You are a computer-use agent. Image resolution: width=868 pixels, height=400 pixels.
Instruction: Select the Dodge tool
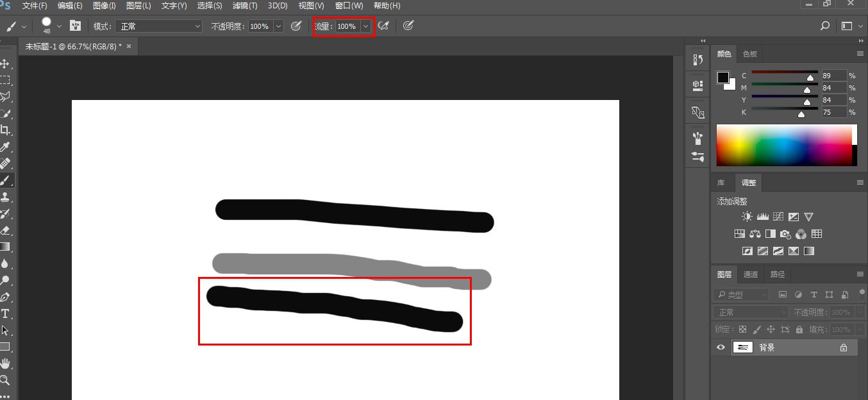click(x=5, y=280)
